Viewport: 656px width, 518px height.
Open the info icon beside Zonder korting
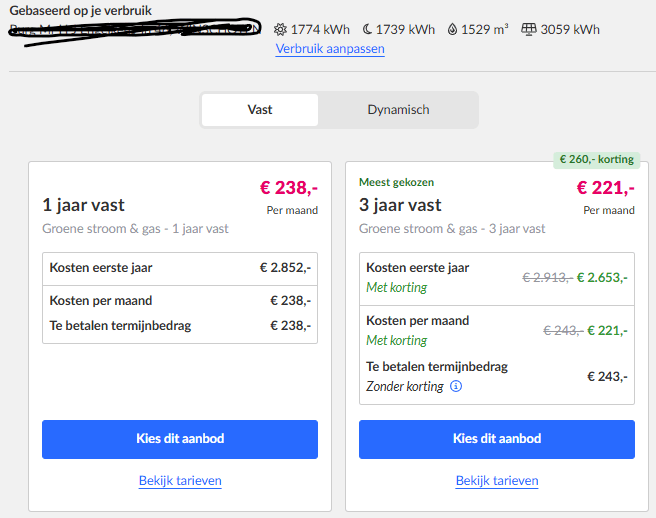point(456,386)
